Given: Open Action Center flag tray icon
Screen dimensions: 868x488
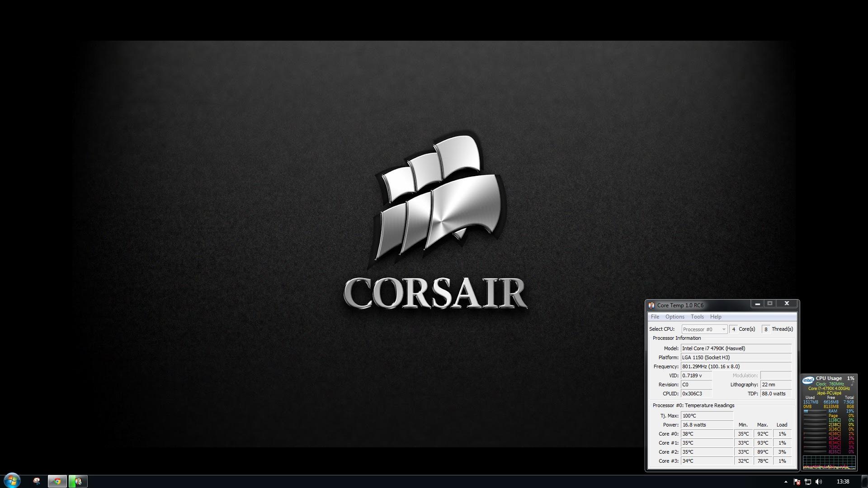Looking at the screenshot, I should 797,482.
